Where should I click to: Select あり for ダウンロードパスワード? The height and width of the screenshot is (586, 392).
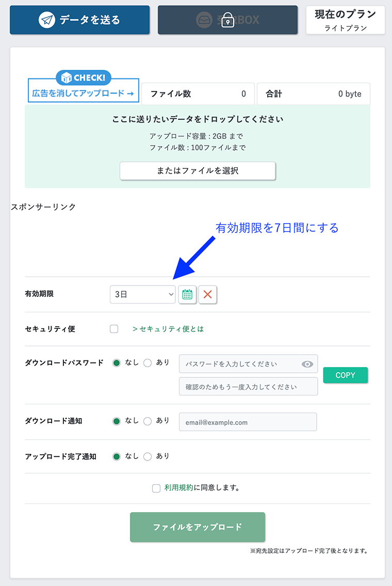pos(148,363)
